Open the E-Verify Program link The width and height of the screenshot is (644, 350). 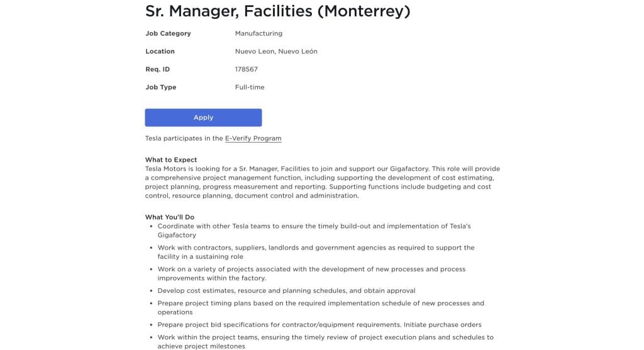[253, 138]
